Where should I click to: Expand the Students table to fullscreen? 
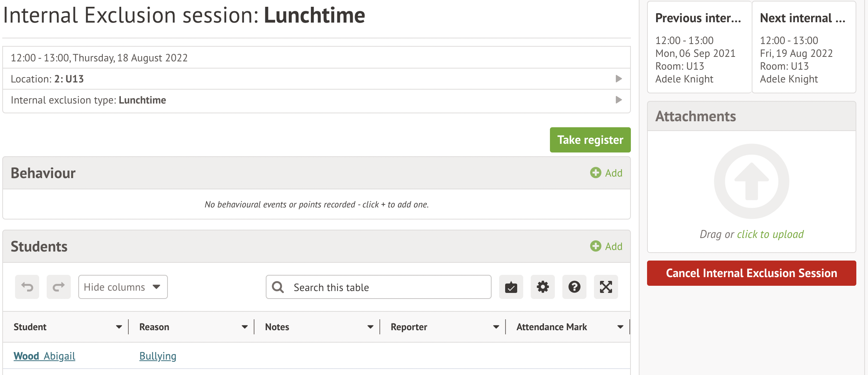[606, 287]
